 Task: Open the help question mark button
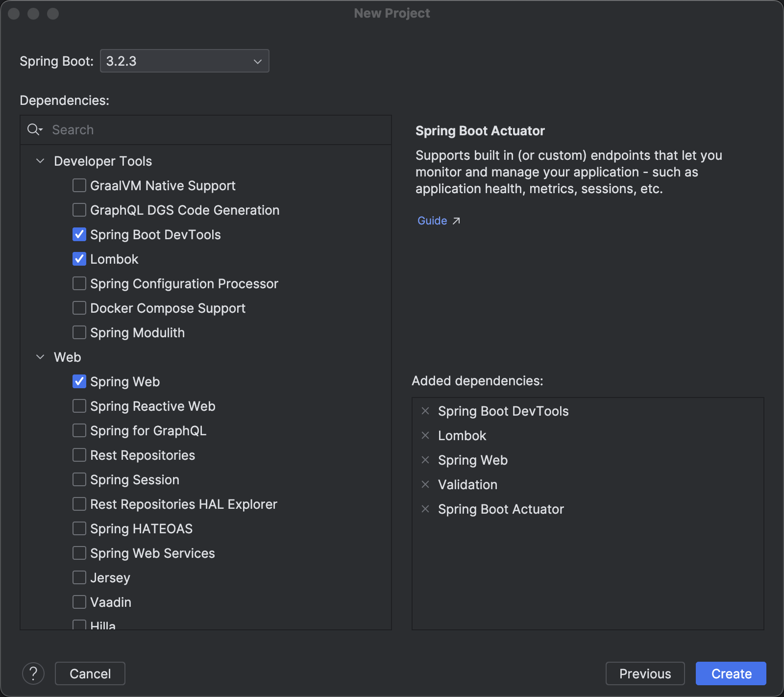33,673
